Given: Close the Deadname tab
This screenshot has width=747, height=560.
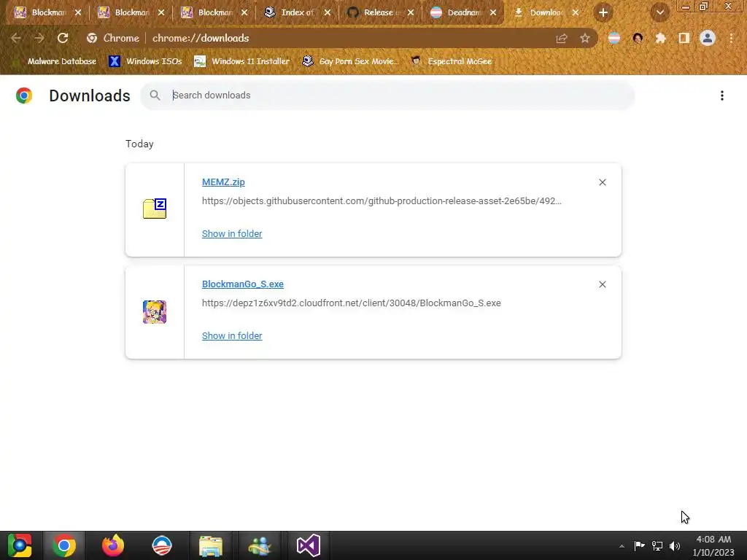Looking at the screenshot, I should point(493,12).
